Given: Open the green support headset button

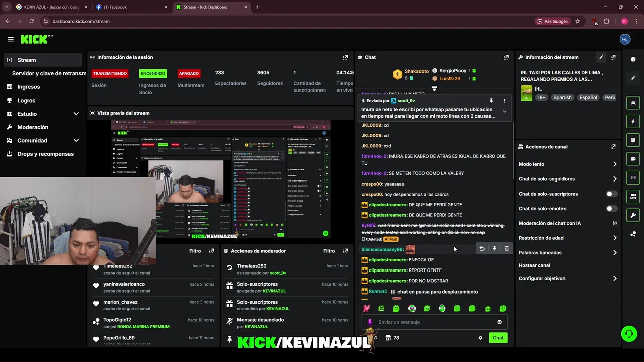Looking at the screenshot, I should click(x=628, y=334).
